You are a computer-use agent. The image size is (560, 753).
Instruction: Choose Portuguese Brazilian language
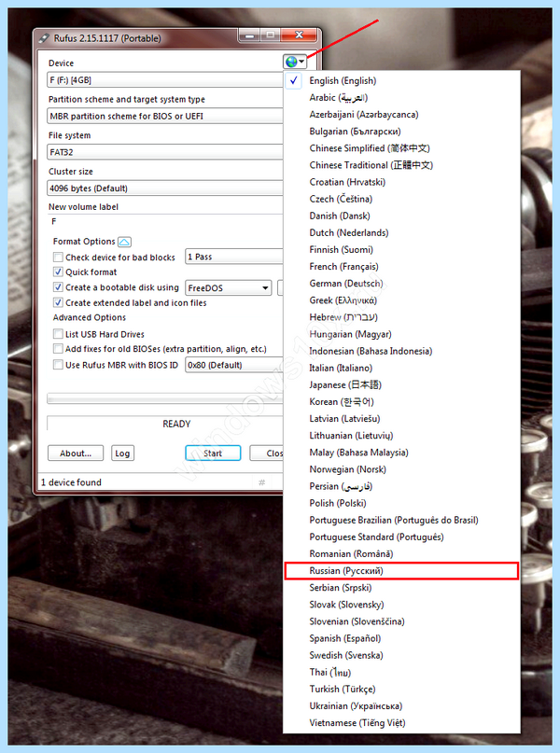(x=401, y=520)
